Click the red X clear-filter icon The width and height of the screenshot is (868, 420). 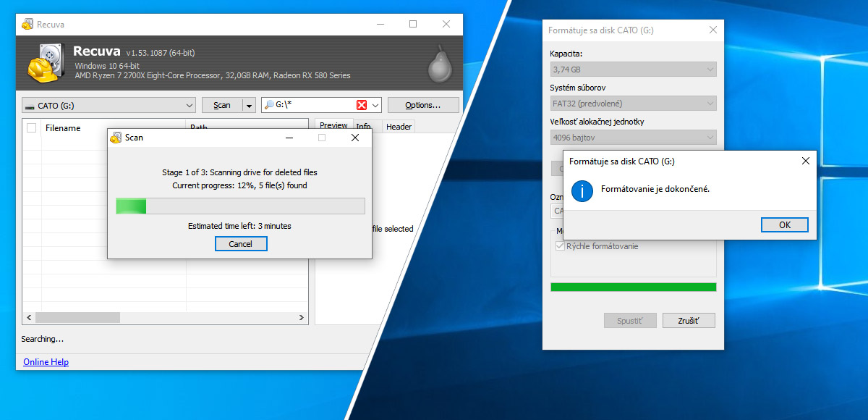[362, 105]
